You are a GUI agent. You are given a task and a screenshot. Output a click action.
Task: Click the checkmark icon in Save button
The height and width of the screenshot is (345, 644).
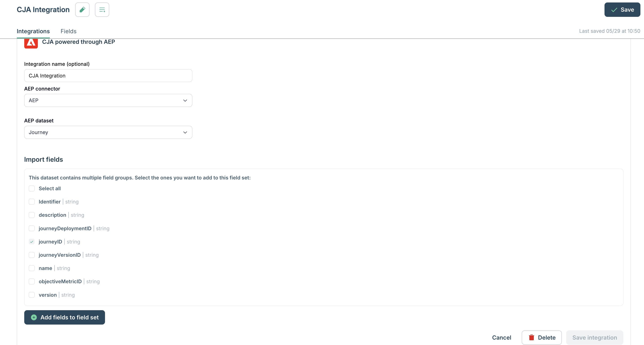614,10
